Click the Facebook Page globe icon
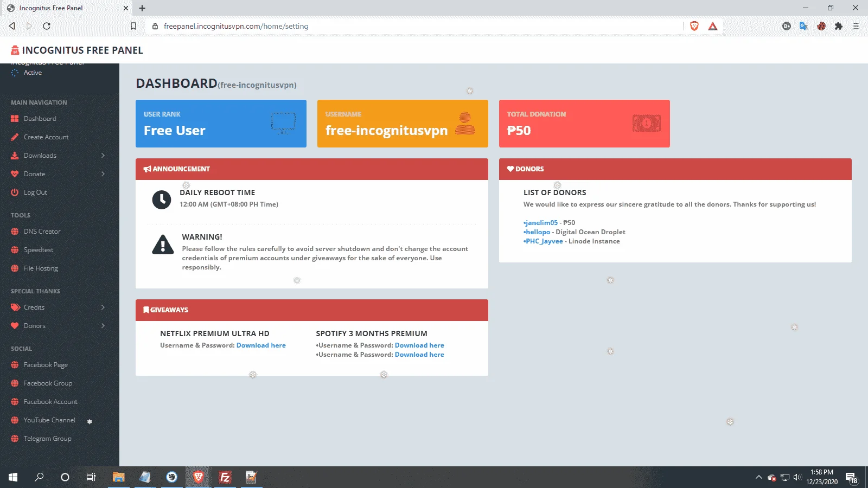Image resolution: width=868 pixels, height=488 pixels. (x=15, y=365)
